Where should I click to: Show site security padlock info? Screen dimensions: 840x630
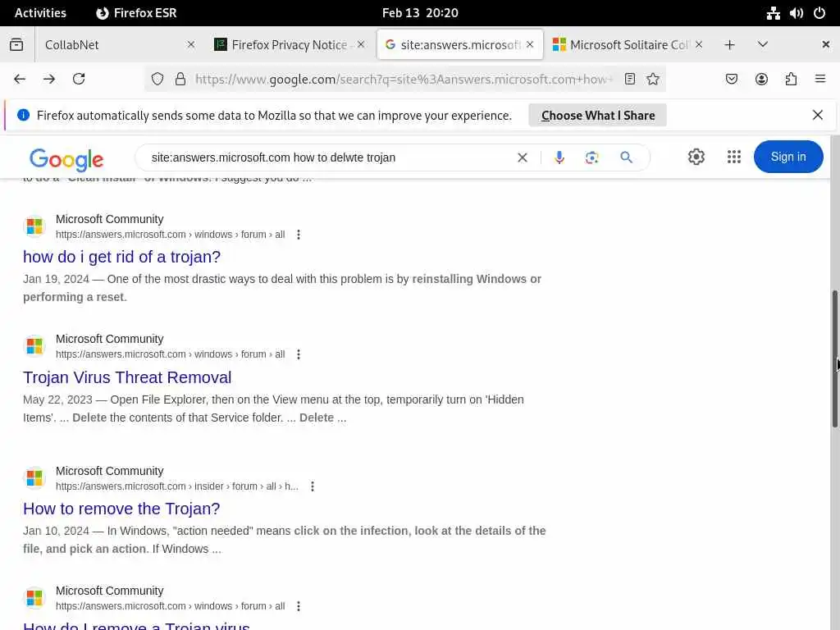click(x=180, y=80)
